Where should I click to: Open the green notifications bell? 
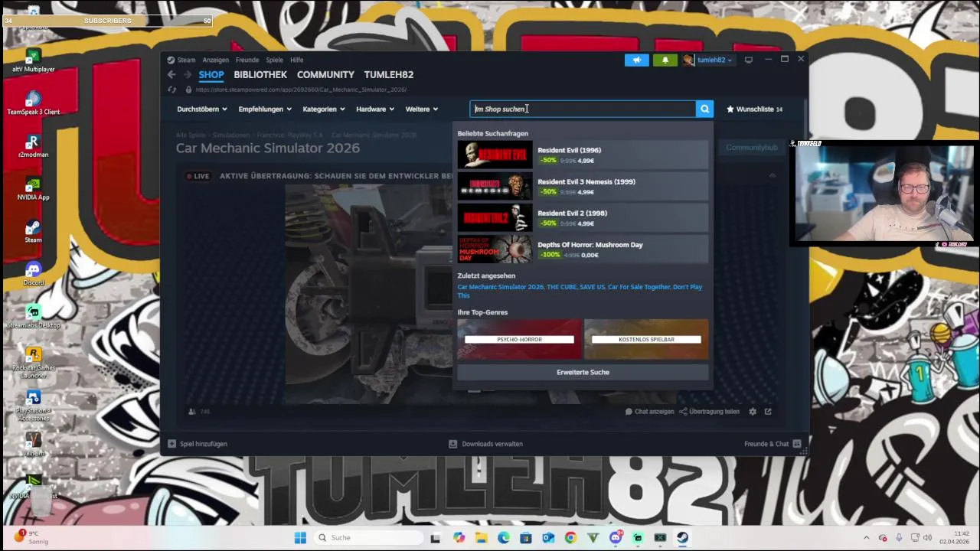click(x=665, y=60)
